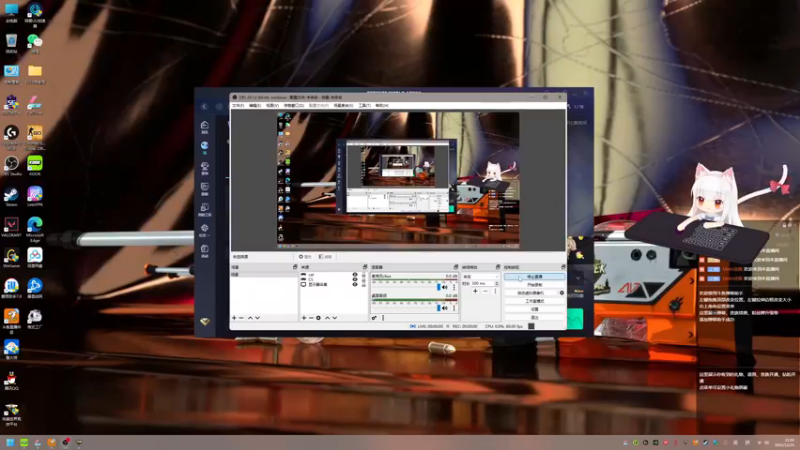Open the 工具(T) Tools menu
Screen dimensions: 800x450
tap(364, 106)
